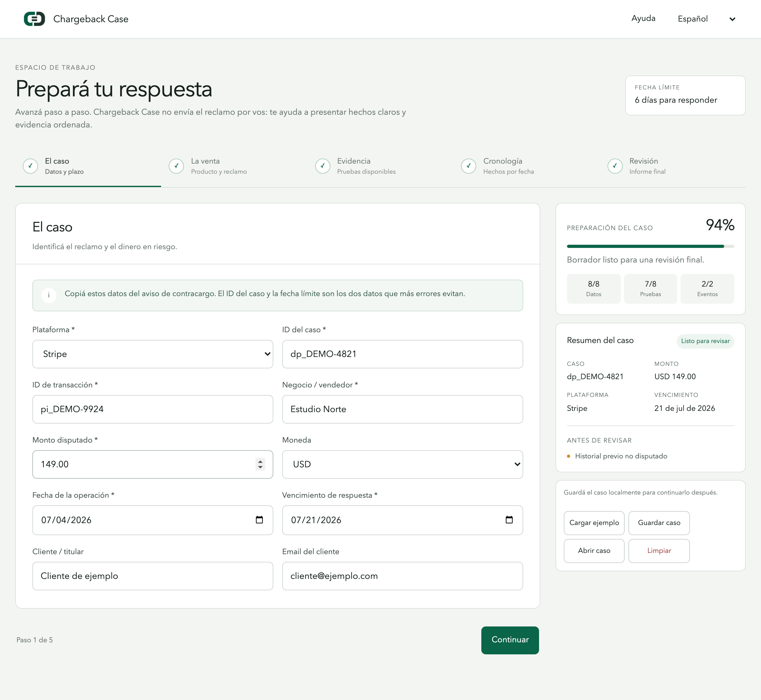Open calendar picker for Fecha de la operación
Viewport: 761px width, 700px height.
coord(259,520)
